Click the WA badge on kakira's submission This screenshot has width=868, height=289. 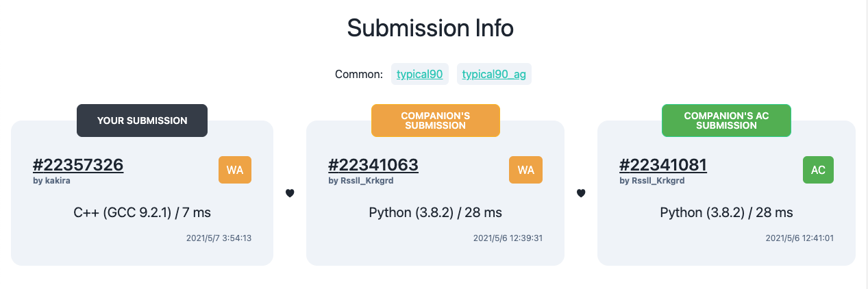click(x=235, y=170)
